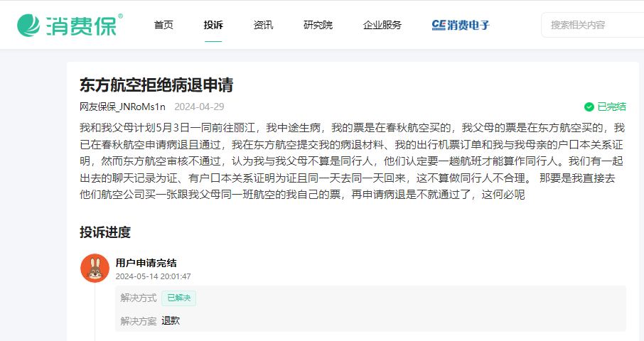
Task: Click the CE 消费电子 link
Action: click(461, 25)
